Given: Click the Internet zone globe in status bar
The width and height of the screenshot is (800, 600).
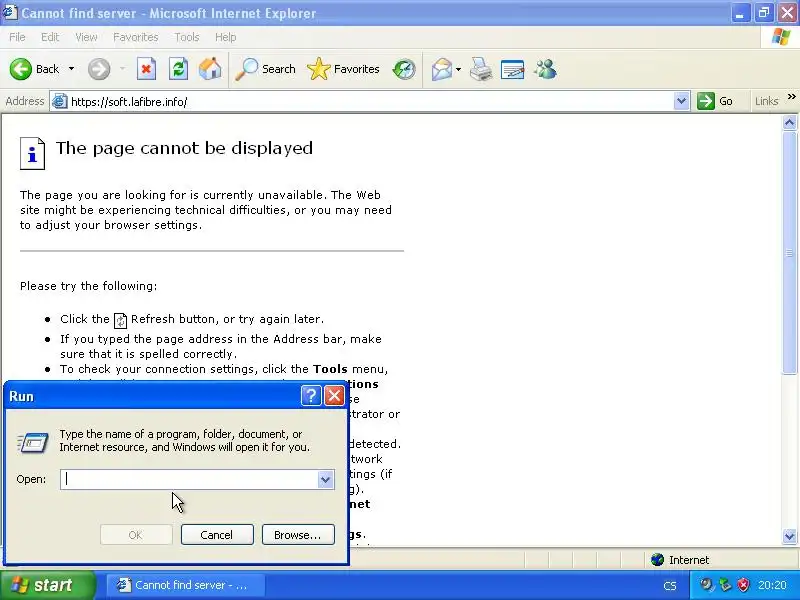Looking at the screenshot, I should tap(657, 560).
